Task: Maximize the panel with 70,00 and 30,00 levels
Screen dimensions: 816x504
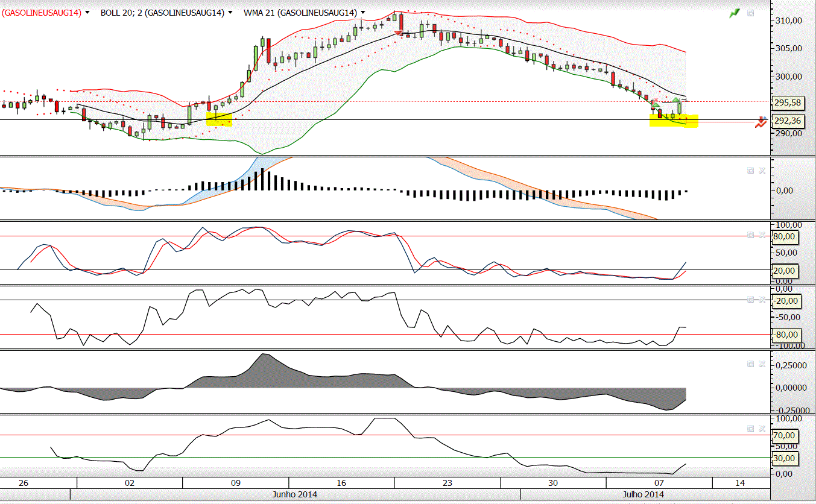Action: tap(751, 429)
